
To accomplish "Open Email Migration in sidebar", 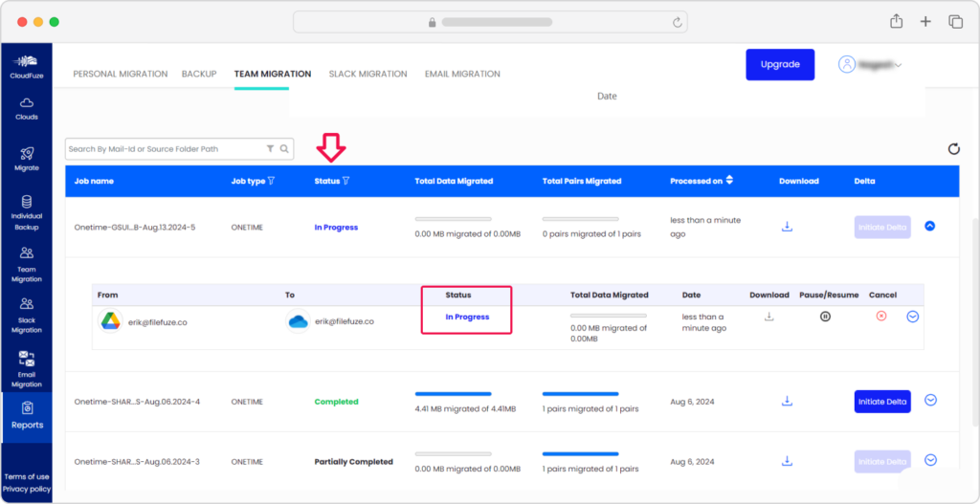I will click(26, 369).
